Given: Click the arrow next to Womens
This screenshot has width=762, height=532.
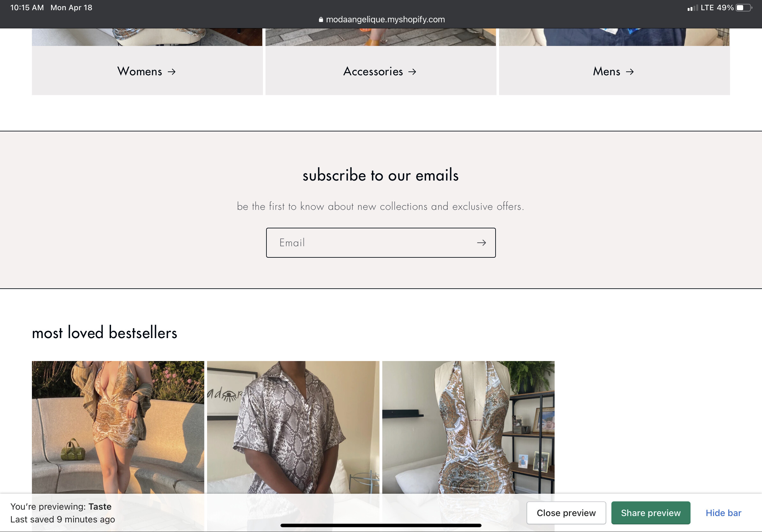Looking at the screenshot, I should (x=172, y=72).
